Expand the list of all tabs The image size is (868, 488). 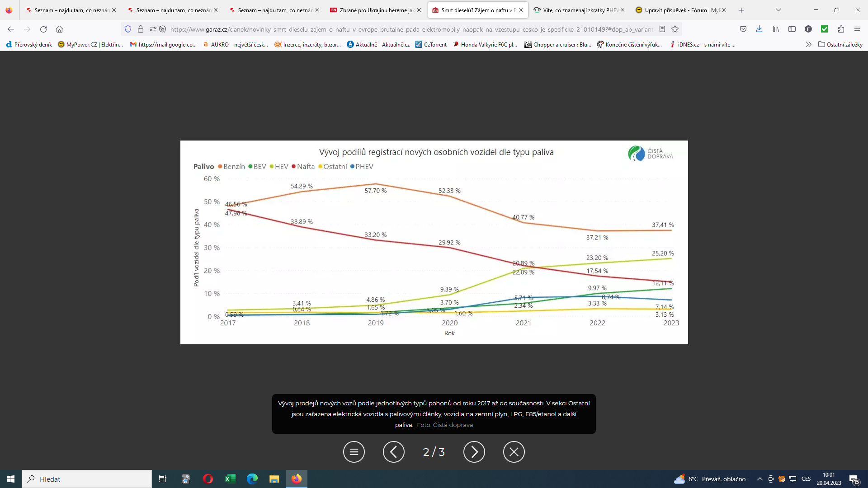778,10
